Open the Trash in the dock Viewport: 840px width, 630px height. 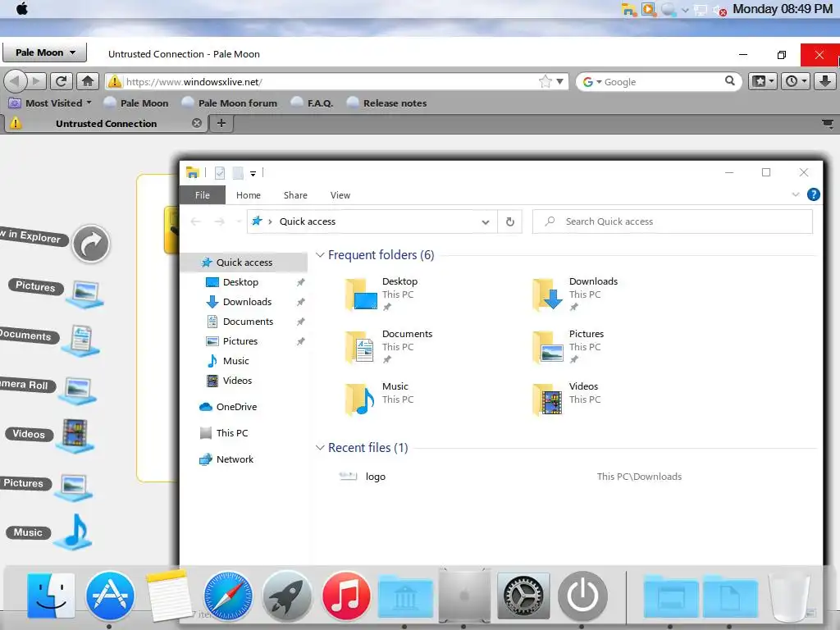pos(789,596)
